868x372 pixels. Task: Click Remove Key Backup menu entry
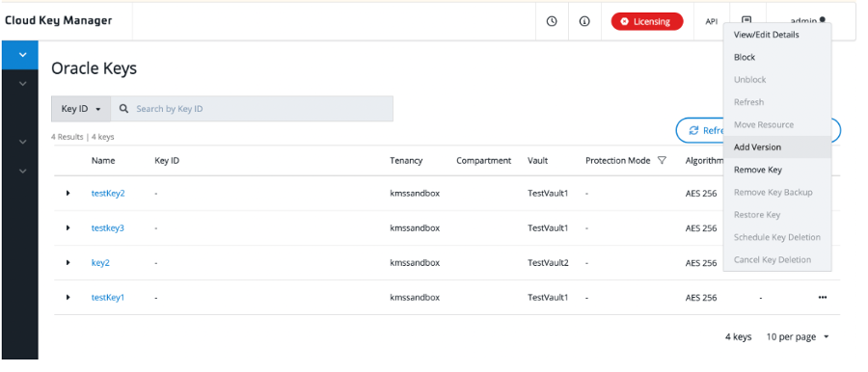pos(776,192)
